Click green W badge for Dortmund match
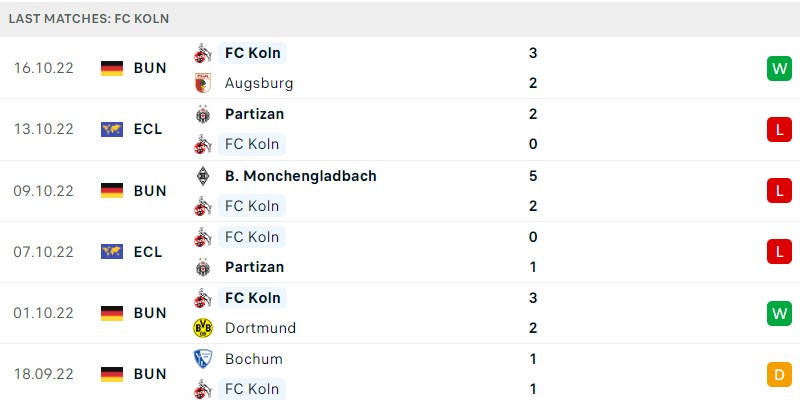800x400 pixels. [x=779, y=313]
